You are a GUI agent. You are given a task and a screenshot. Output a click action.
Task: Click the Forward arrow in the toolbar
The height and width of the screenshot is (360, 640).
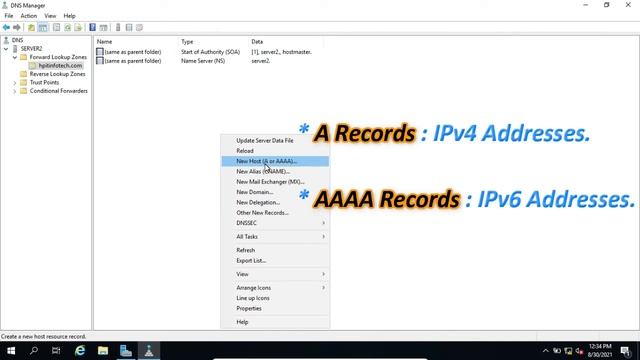tap(17, 27)
